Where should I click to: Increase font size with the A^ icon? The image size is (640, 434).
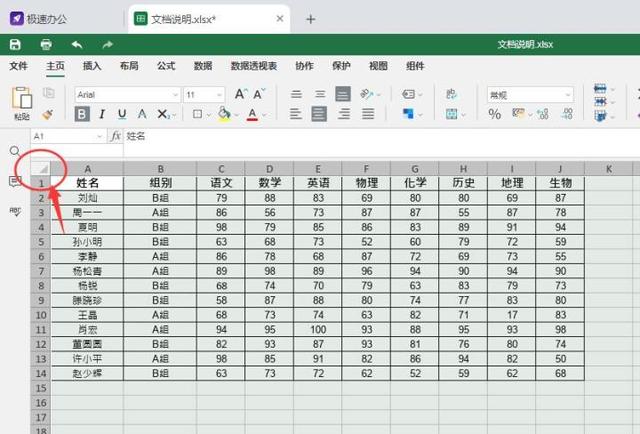tap(240, 94)
